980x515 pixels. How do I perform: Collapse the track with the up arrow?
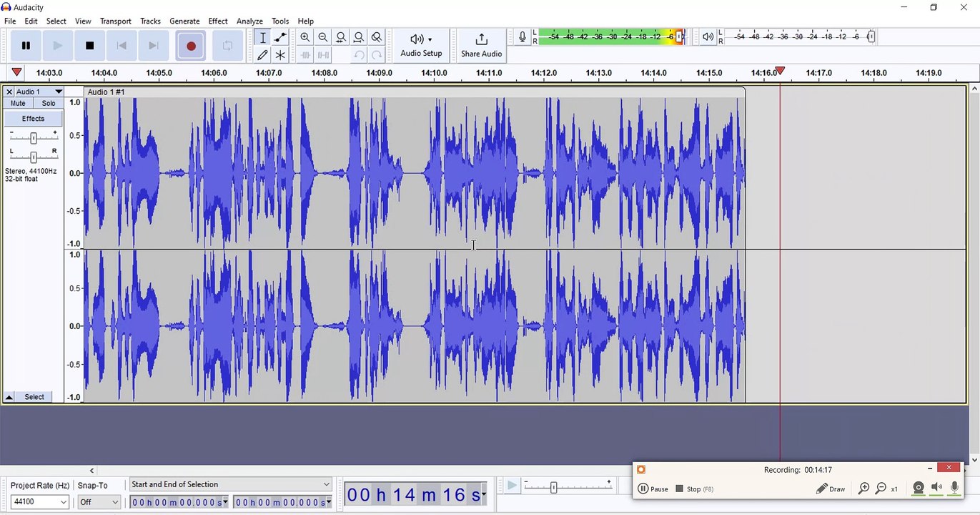[x=9, y=397]
